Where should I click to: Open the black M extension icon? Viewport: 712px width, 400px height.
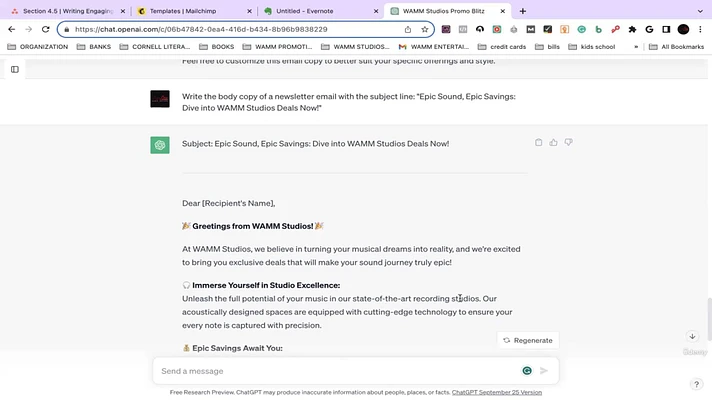click(531, 30)
